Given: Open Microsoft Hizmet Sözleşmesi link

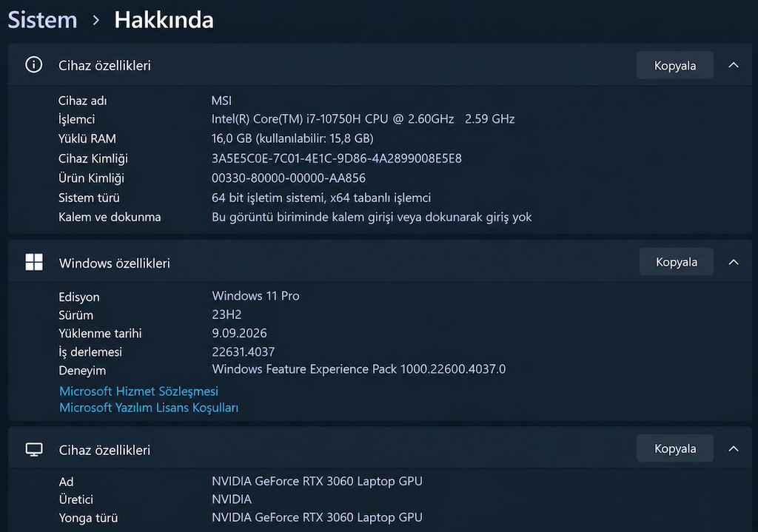Looking at the screenshot, I should [x=138, y=391].
